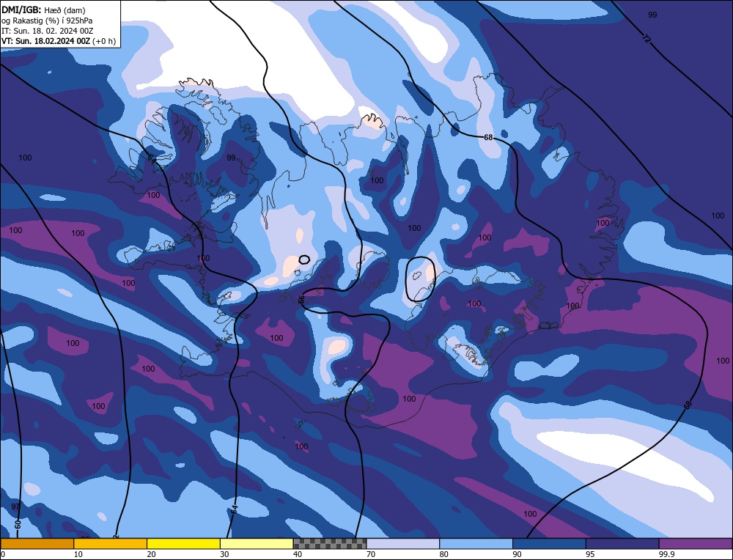
Task: Click the checkered gray 40–70 legend swatch
Action: [x=330, y=543]
